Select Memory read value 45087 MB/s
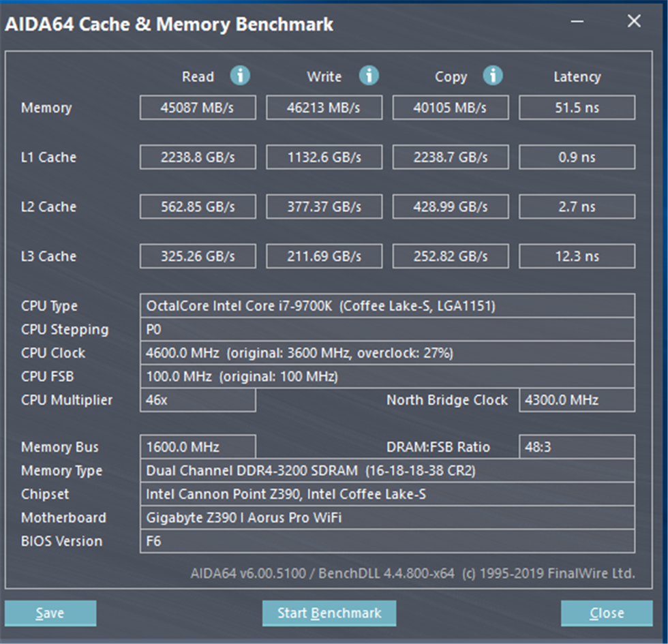 [198, 108]
